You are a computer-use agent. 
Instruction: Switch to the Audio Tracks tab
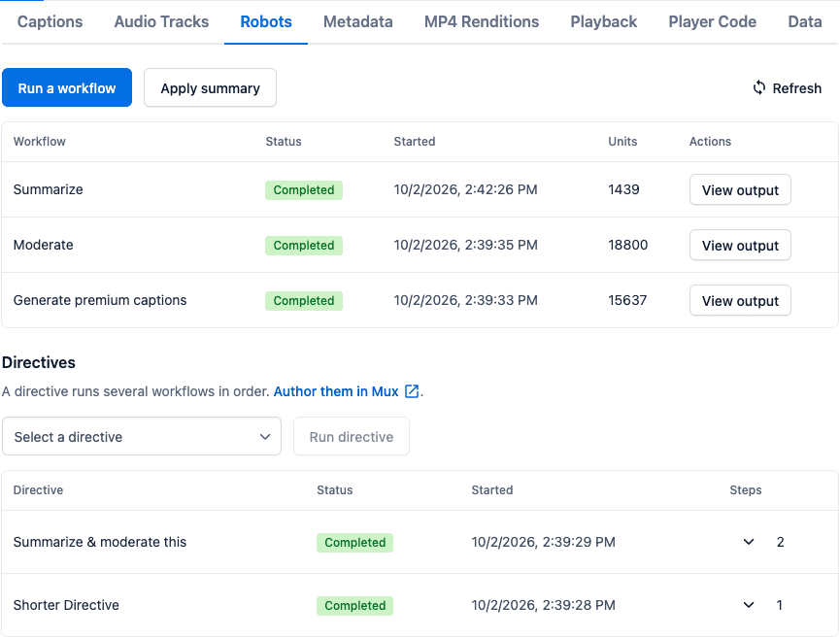[x=161, y=22]
